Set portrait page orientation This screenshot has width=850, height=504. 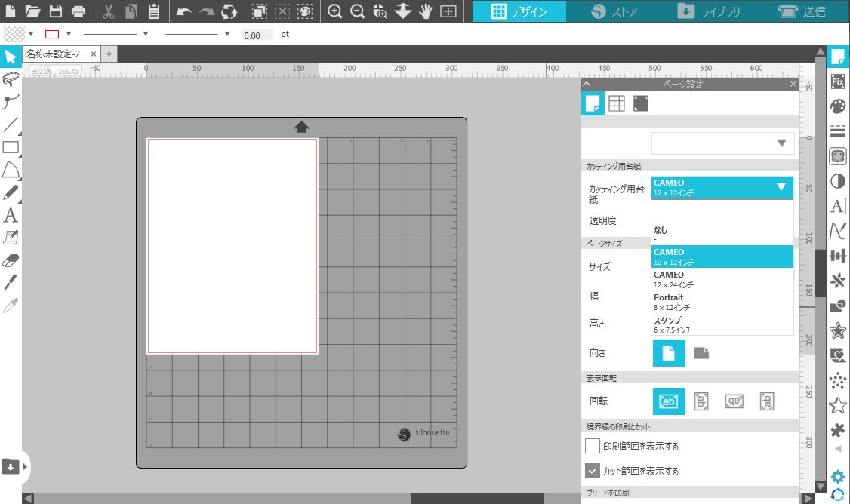[668, 353]
